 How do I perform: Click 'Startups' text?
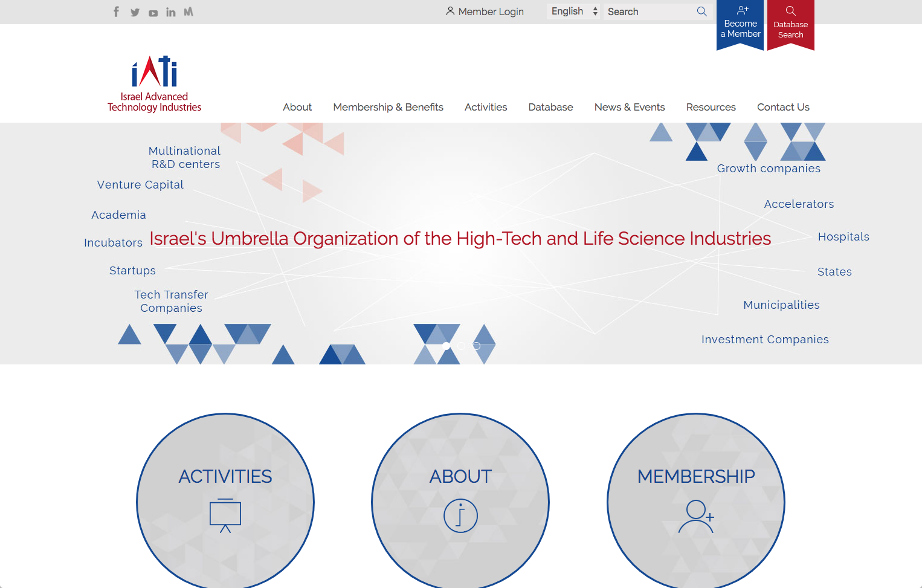tap(132, 270)
